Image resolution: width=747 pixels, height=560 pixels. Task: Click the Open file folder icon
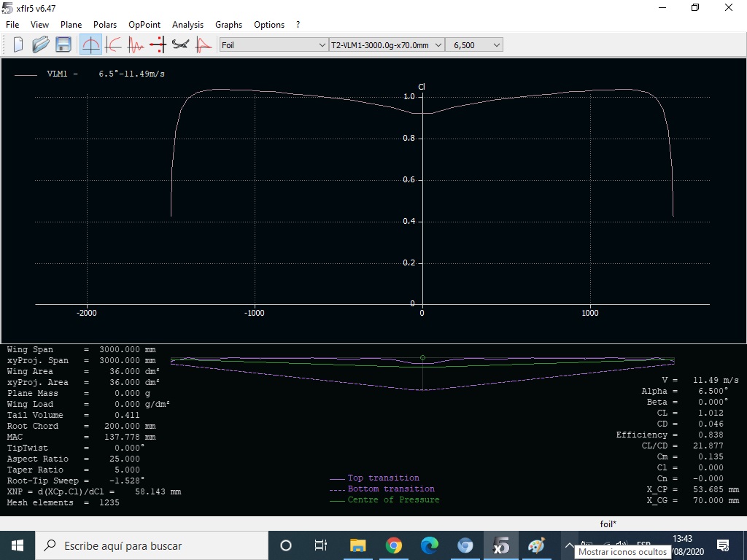coord(40,45)
